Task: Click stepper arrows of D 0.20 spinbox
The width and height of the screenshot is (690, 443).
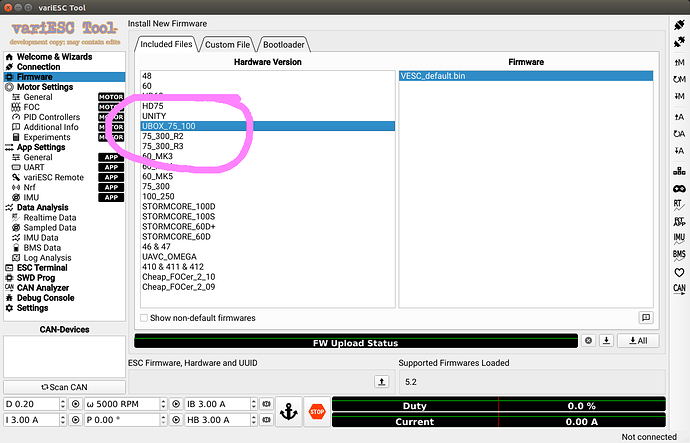Action: click(63, 404)
